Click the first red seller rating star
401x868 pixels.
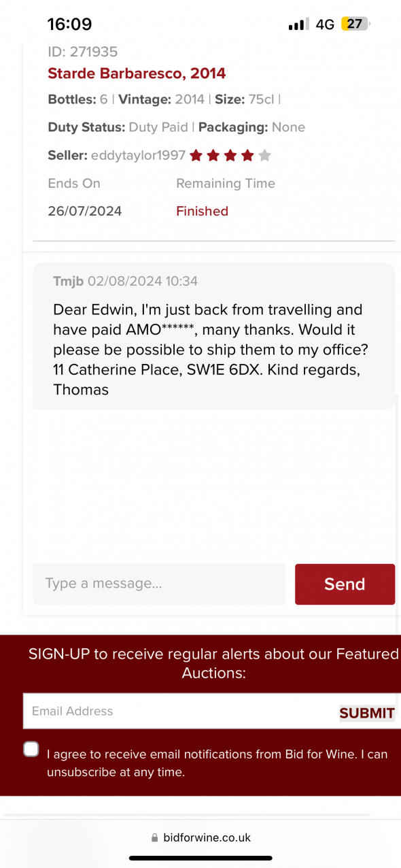point(196,156)
